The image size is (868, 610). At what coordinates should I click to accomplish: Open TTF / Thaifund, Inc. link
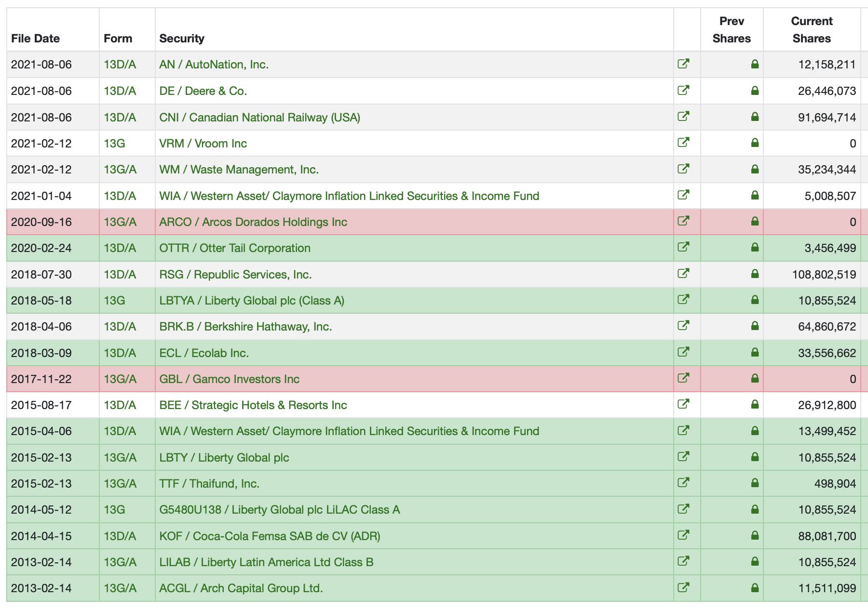[x=209, y=484]
